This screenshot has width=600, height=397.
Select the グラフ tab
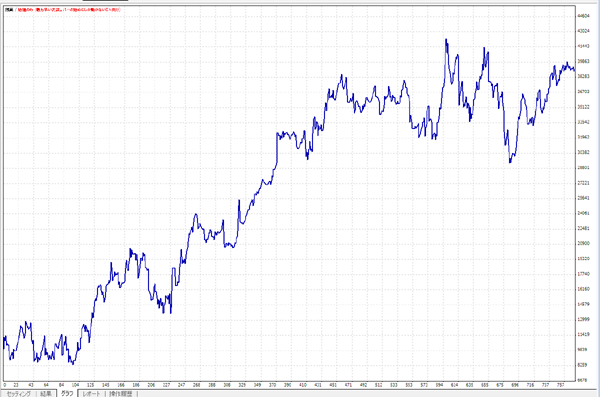pyautogui.click(x=67, y=393)
